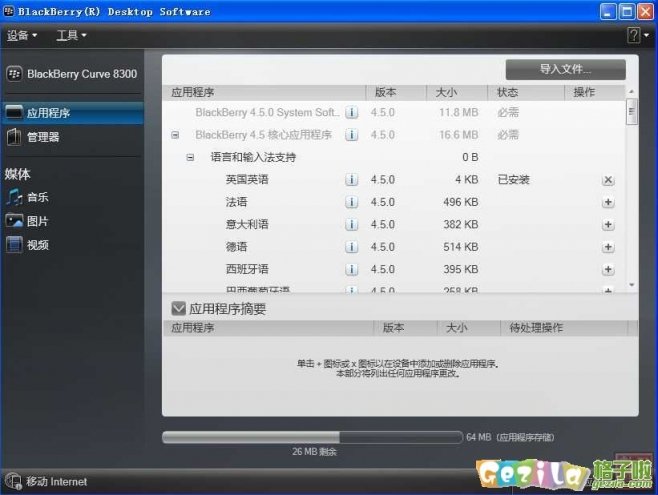Sort by 大小 column in application list
The image size is (658, 495).
[457, 92]
